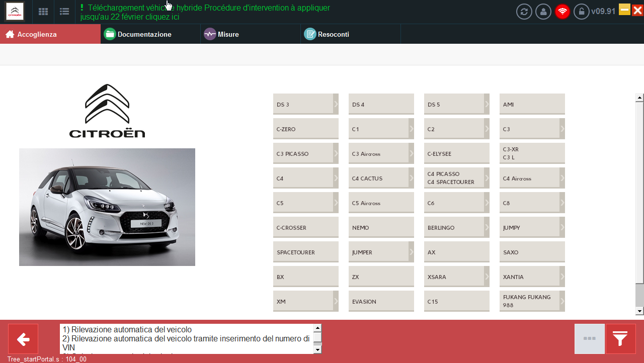This screenshot has width=644, height=363.
Task: Expand the C1 model arrow
Action: [x=412, y=129]
